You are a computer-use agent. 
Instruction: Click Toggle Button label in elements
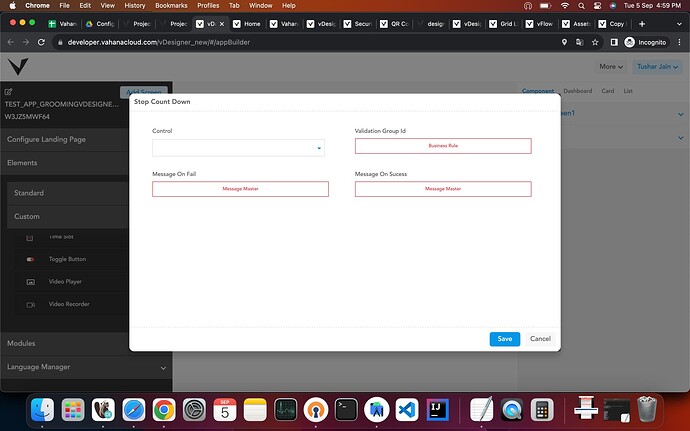point(67,259)
